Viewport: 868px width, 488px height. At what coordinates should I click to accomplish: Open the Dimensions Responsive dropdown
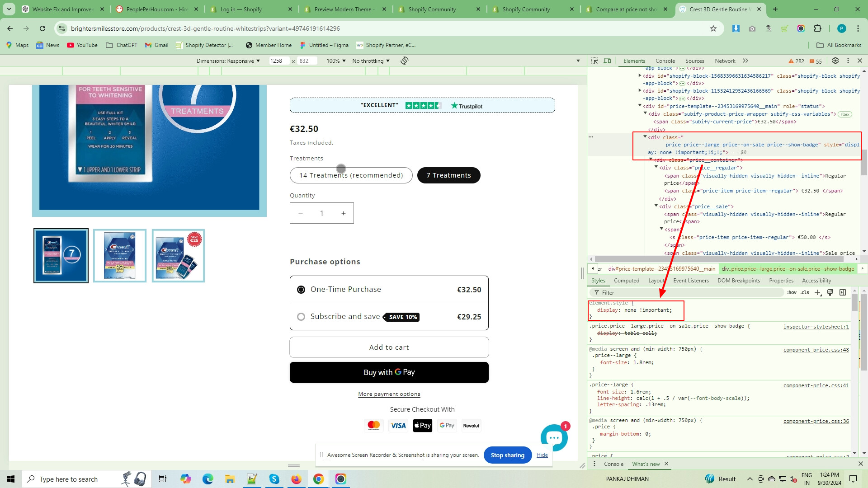[228, 61]
